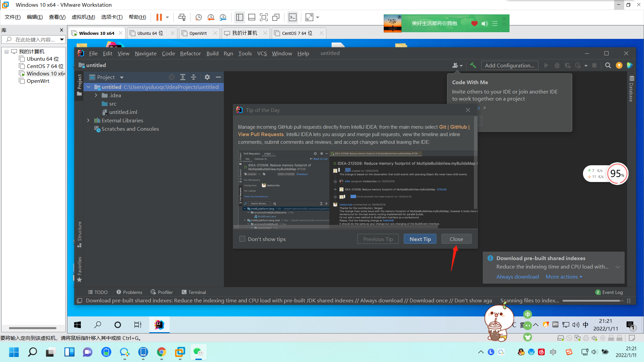This screenshot has width=644, height=362.
Task: Open the Project view dropdown arrow
Action: (122, 77)
